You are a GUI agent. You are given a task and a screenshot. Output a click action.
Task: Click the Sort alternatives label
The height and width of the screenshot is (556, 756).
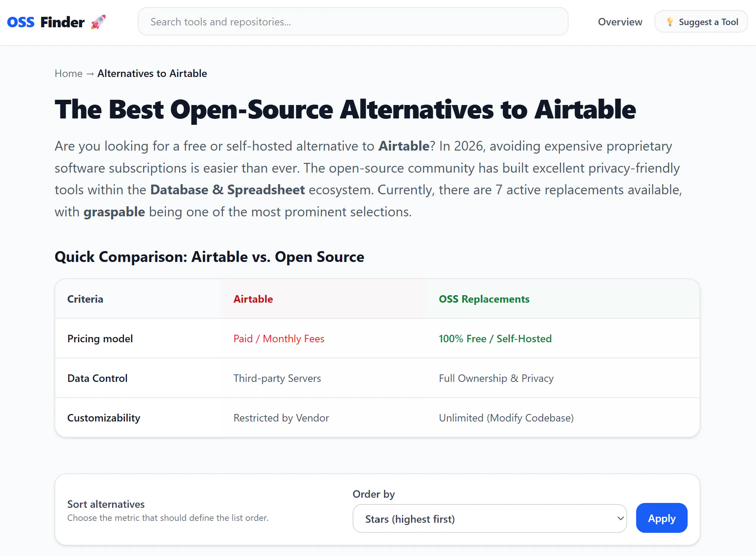coord(106,504)
